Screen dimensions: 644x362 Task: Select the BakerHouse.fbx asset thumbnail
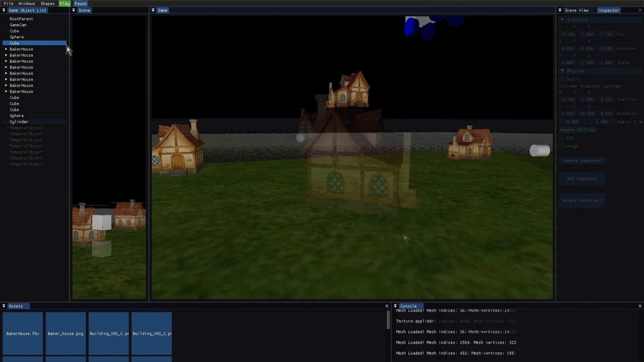[22, 333]
